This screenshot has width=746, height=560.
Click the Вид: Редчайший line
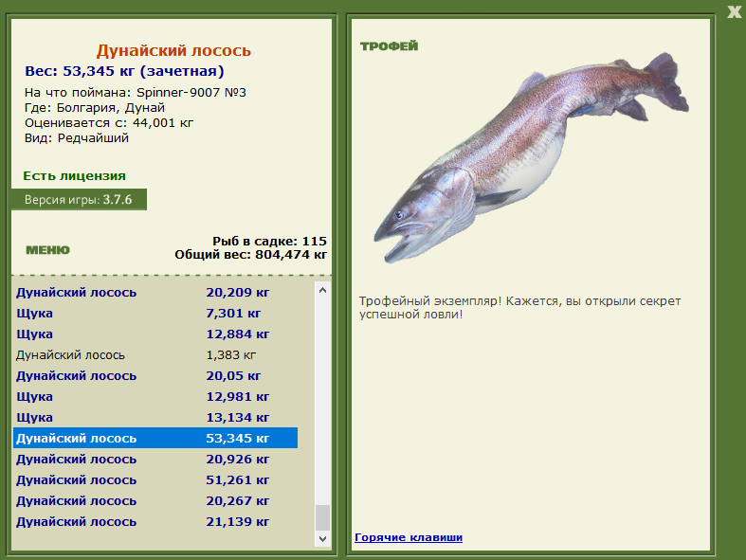click(77, 138)
